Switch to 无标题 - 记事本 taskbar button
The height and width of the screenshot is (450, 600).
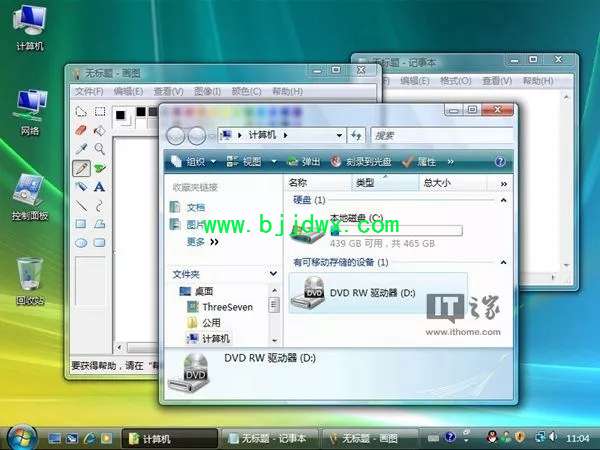269,439
